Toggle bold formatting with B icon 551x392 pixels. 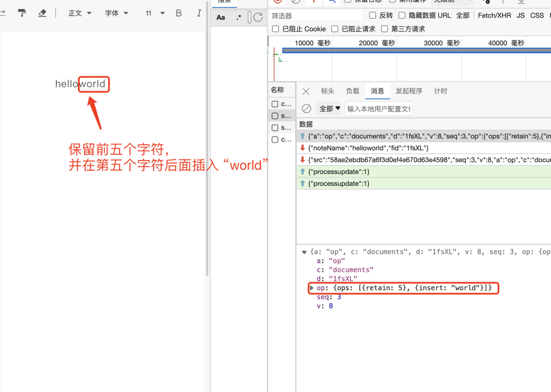coord(178,13)
